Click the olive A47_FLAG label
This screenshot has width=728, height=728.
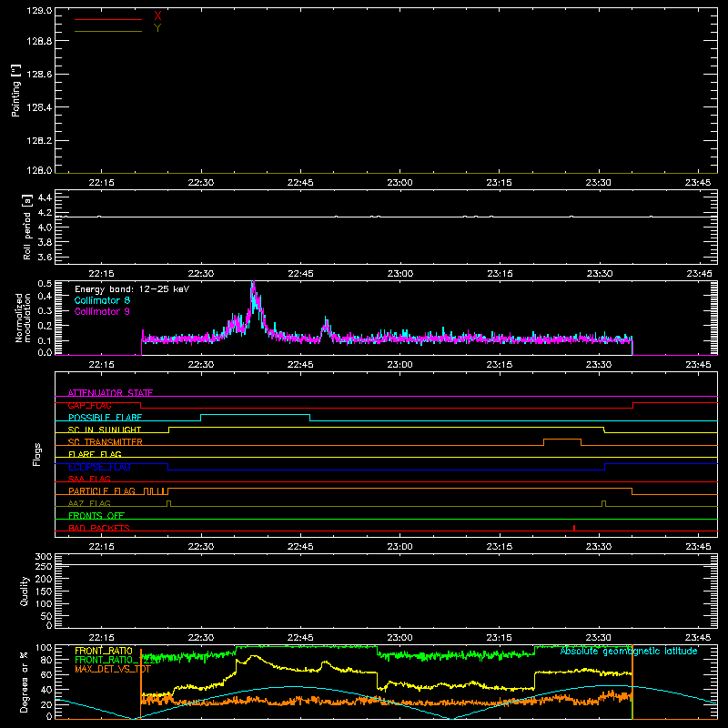coord(89,504)
